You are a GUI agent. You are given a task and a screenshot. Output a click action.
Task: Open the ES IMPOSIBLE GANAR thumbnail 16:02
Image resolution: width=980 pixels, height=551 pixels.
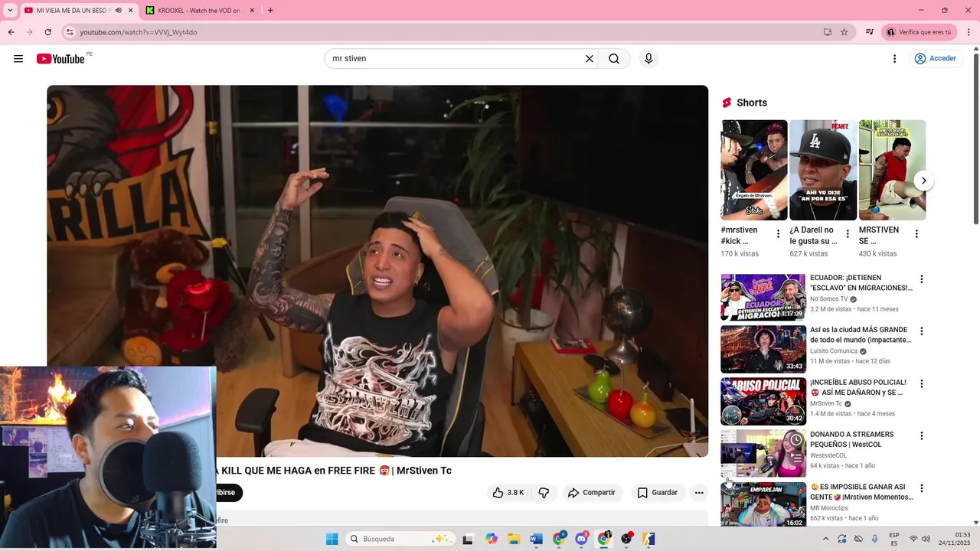click(763, 504)
